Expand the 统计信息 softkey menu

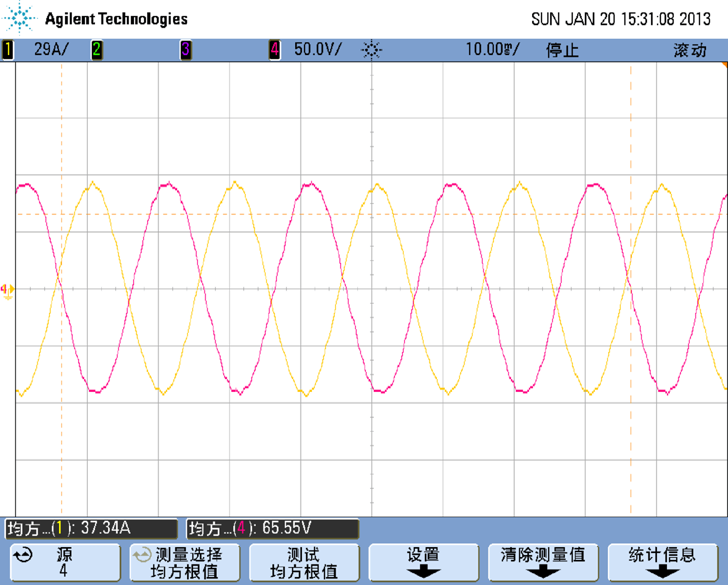[663, 563]
